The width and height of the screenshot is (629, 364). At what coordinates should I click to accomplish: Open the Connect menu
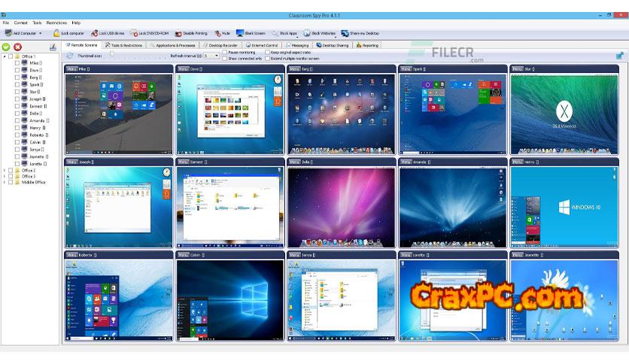point(21,23)
